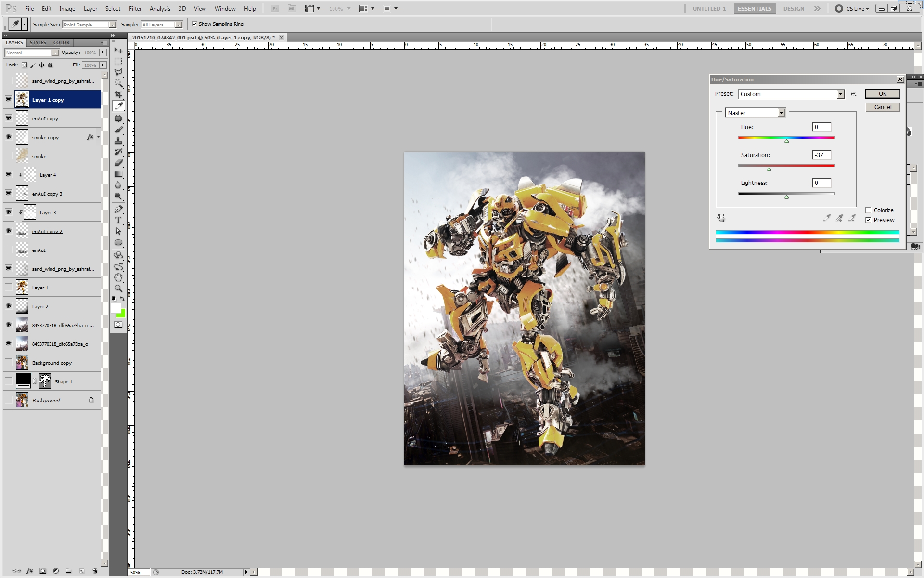The height and width of the screenshot is (578, 924).
Task: Open the layer Opacity slider arrow
Action: [x=103, y=53]
